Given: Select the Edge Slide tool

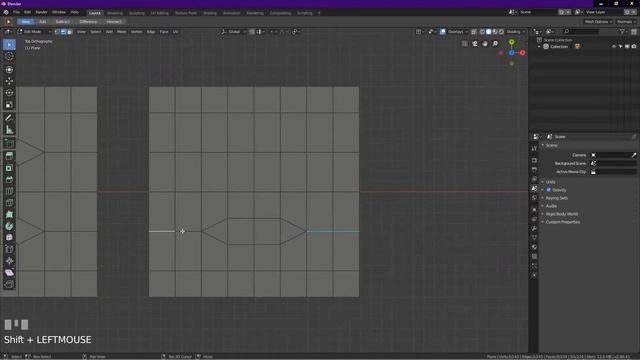Looking at the screenshot, I should pyautogui.click(x=9, y=249).
